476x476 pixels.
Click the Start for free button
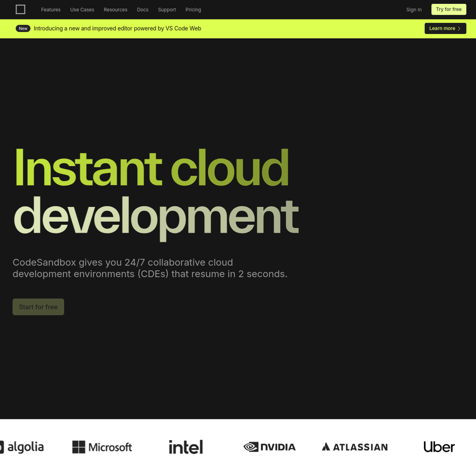click(x=38, y=307)
